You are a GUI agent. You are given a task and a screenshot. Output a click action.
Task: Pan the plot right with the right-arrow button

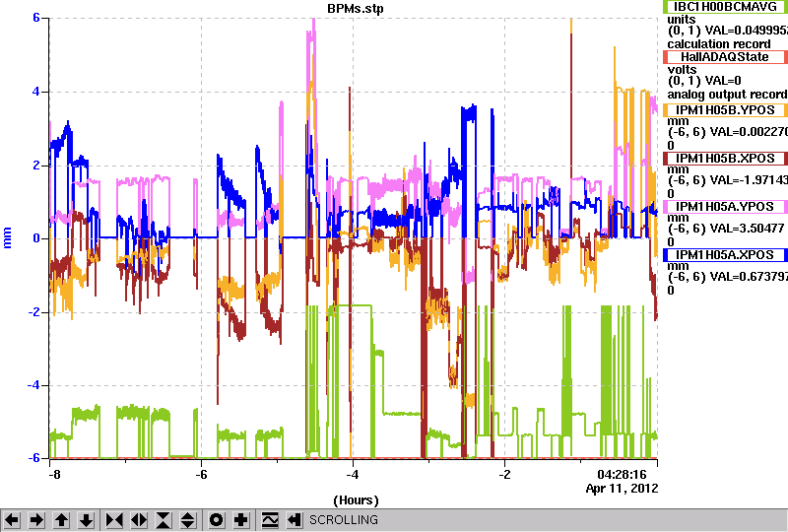tap(36, 520)
